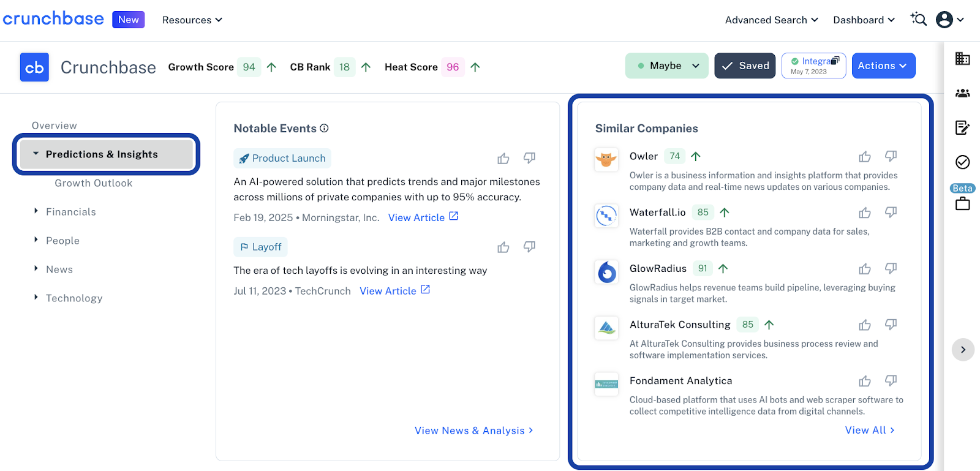Viewport: 980px width, 471px height.
Task: Thumbs down the Layoff event
Action: point(529,247)
